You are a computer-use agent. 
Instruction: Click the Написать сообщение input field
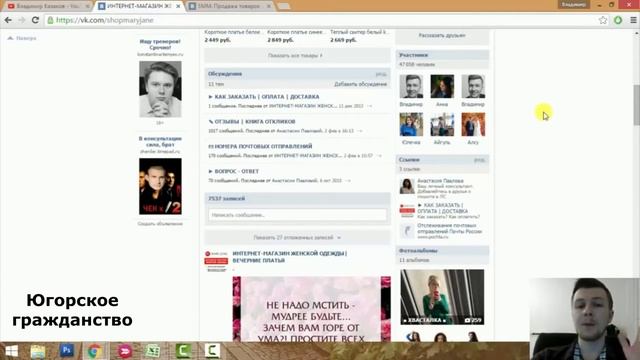click(297, 215)
